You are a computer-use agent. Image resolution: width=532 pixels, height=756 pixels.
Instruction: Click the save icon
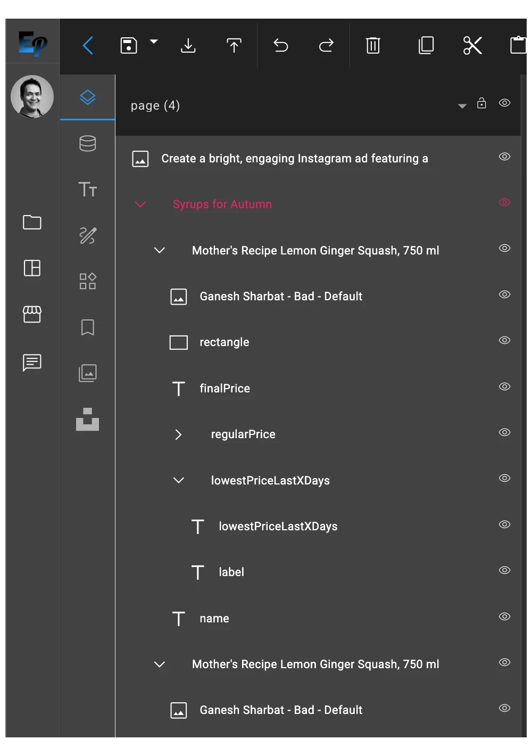tap(129, 46)
